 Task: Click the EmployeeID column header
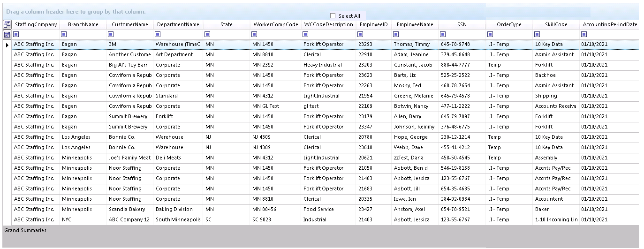(374, 24)
